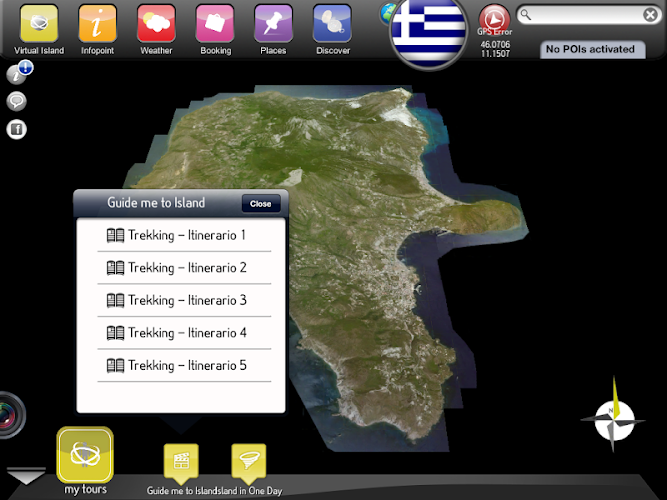Open the Discover section
This screenshot has height=500, width=667.
point(332,24)
